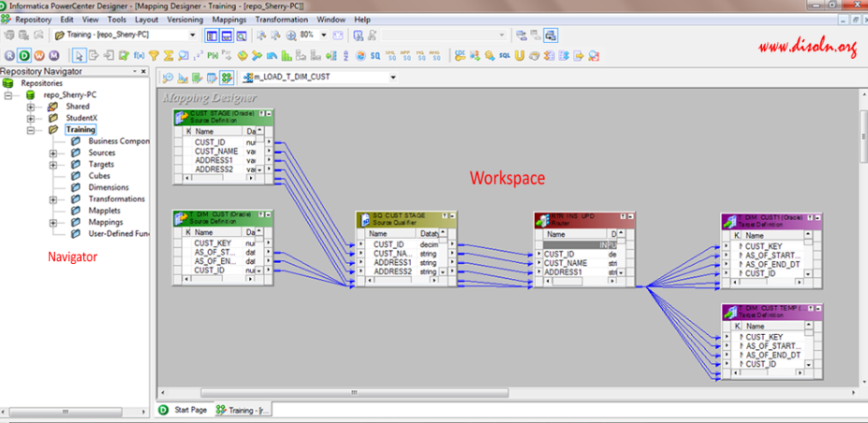Choose the Aggregator sigma icon

pyautogui.click(x=169, y=55)
